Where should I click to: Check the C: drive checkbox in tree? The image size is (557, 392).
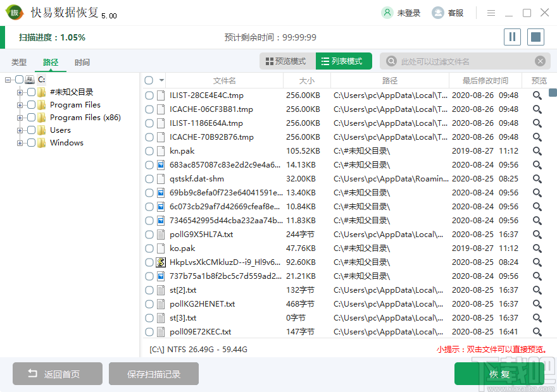pos(19,80)
